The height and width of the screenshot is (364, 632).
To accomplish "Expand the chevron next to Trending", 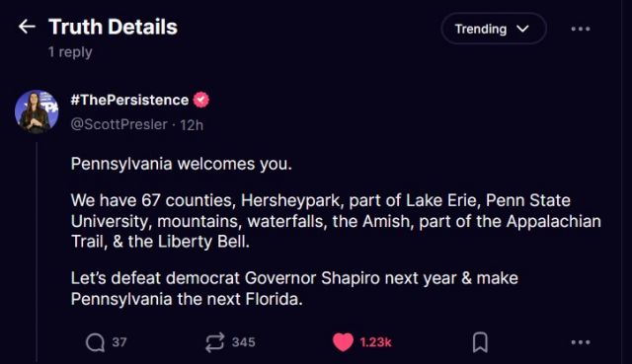I will tap(522, 29).
